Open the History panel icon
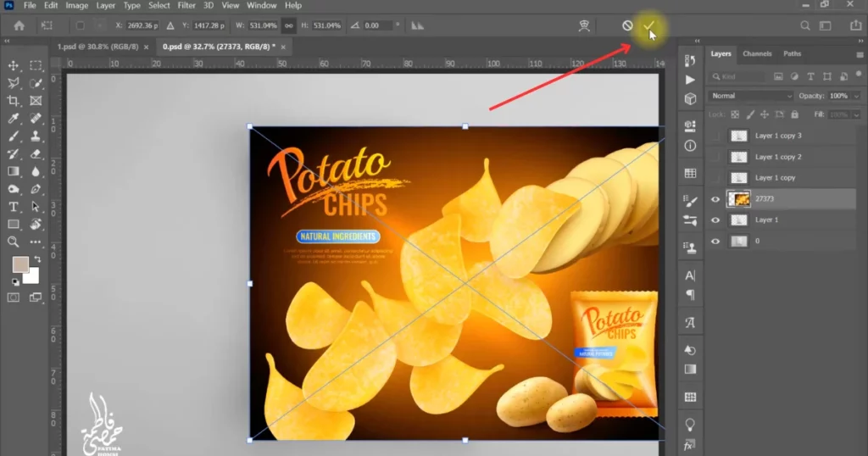Screen dimensions: 868x456 coord(690,60)
